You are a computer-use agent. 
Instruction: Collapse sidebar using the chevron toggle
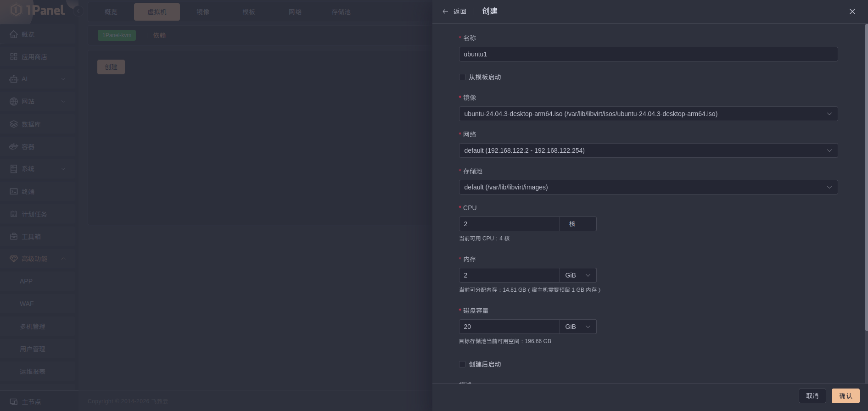[78, 11]
